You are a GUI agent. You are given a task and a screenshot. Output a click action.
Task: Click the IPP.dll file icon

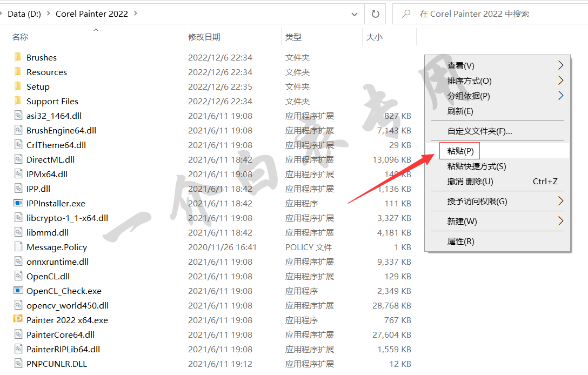[18, 189]
